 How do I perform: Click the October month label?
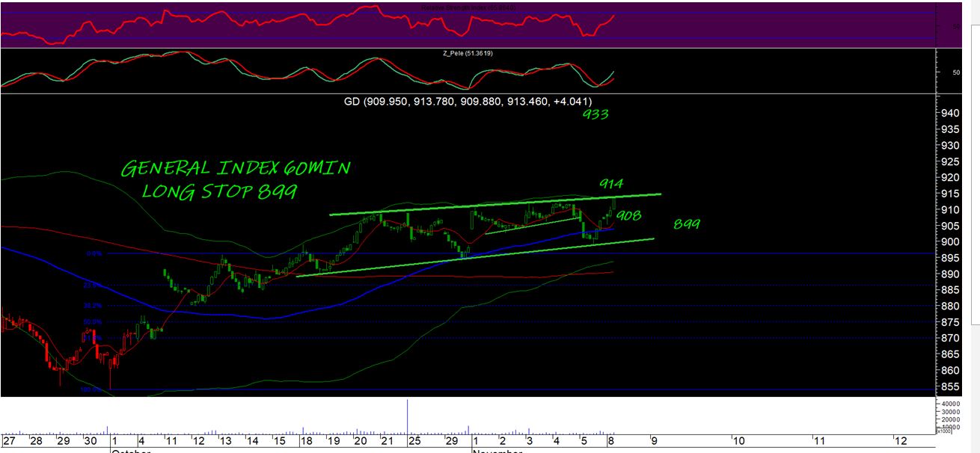tap(131, 451)
